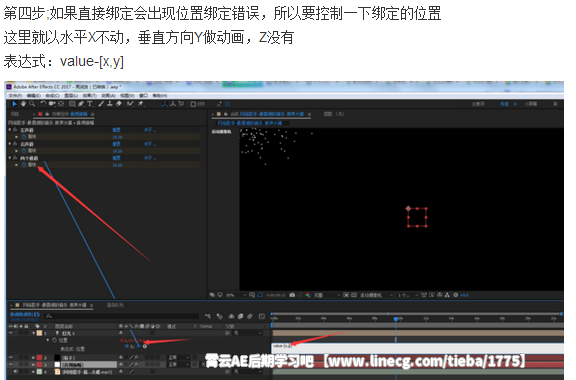Viewport: 576px width, 380px height.
Task: Toggle stopwatch under 左声道 effect
Action: [24, 136]
